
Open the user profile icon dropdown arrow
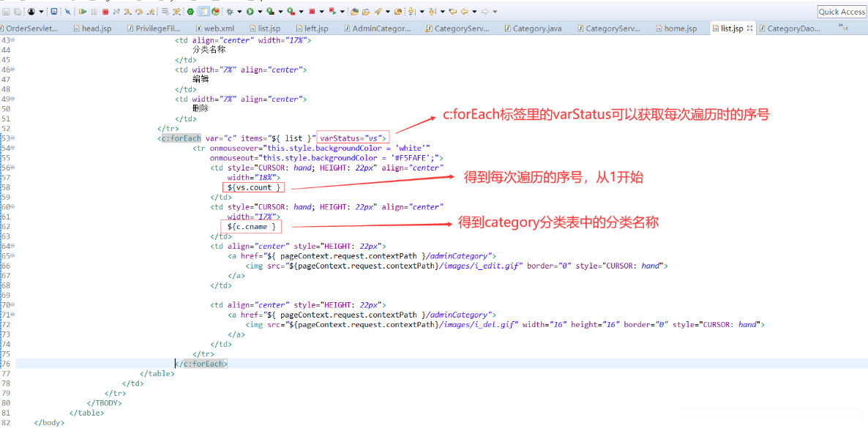click(x=42, y=12)
